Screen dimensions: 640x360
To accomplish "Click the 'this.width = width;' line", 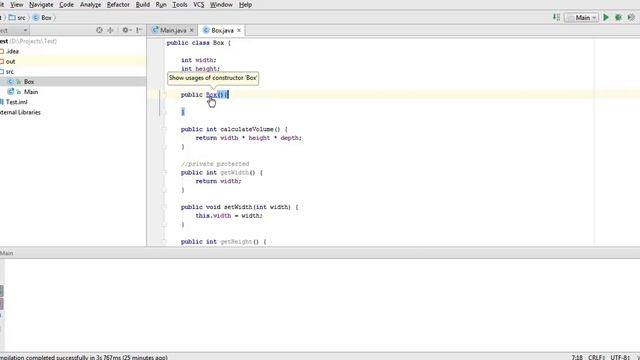I will click(229, 216).
